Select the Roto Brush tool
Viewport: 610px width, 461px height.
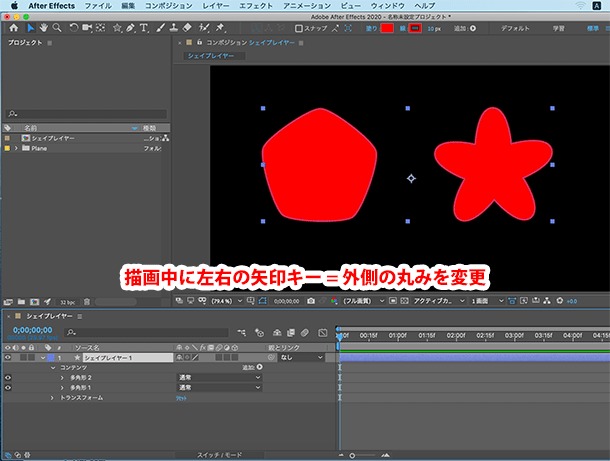(204, 28)
